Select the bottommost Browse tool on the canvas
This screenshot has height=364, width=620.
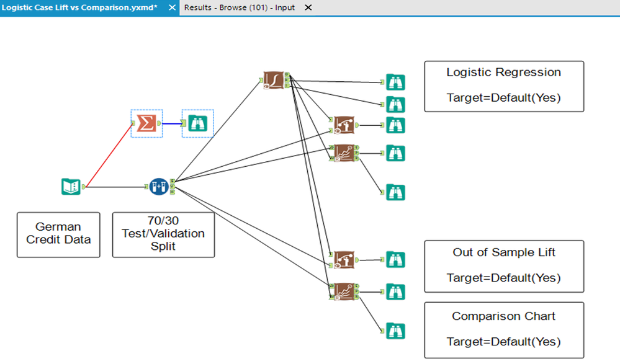click(x=395, y=331)
